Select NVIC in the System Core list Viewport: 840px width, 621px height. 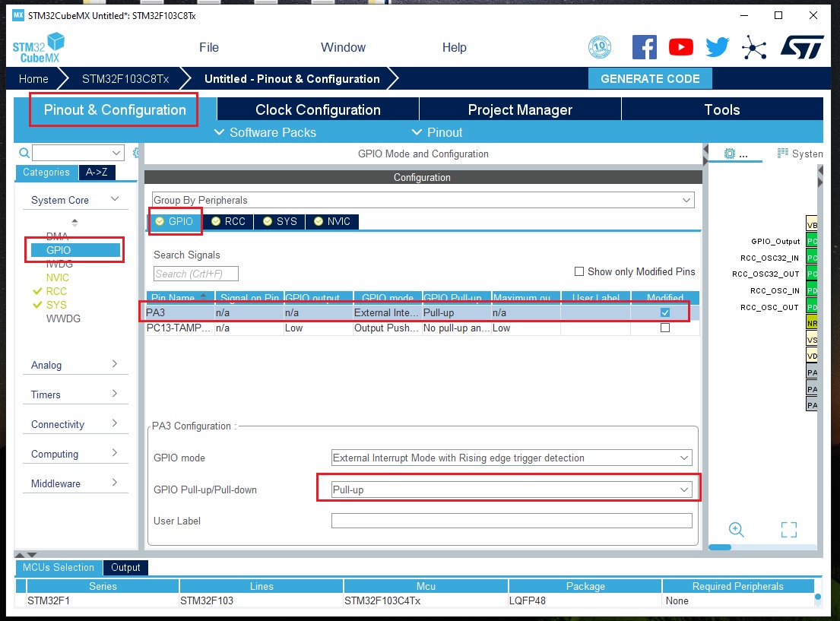coord(57,277)
